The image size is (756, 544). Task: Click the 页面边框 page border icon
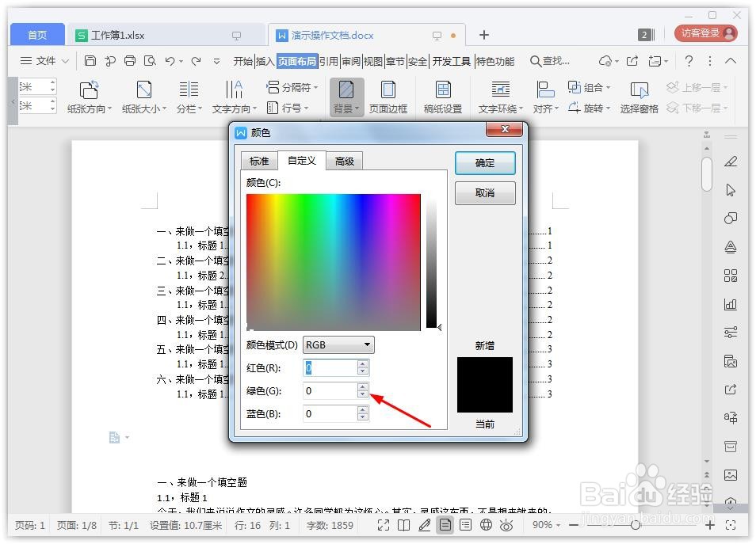pos(388,96)
